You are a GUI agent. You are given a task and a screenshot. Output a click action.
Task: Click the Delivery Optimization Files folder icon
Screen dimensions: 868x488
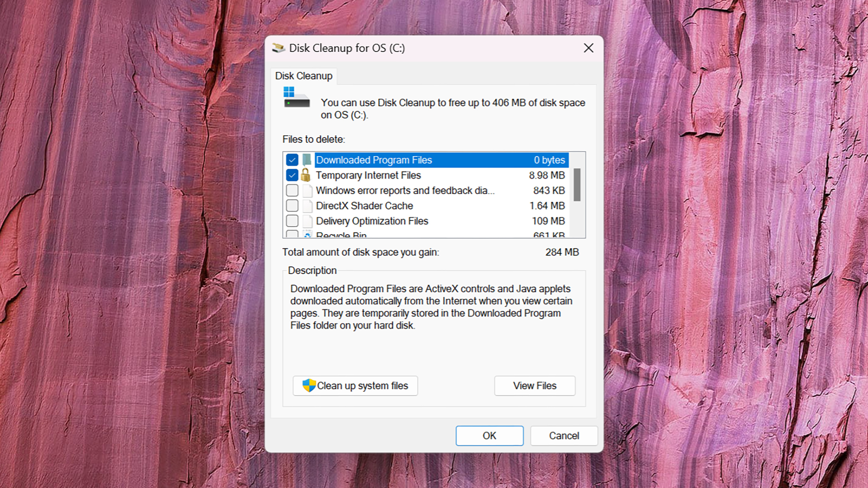tap(306, 221)
